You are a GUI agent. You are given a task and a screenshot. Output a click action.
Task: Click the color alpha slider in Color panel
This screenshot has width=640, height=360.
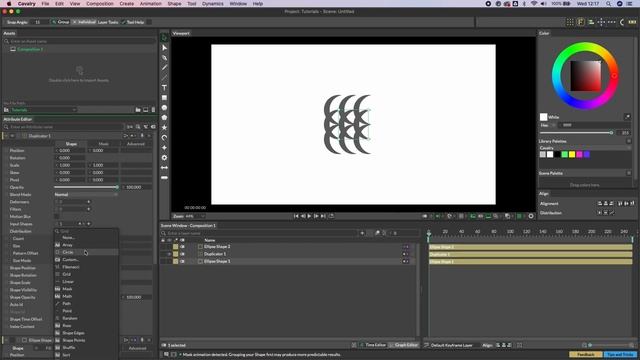coord(576,133)
